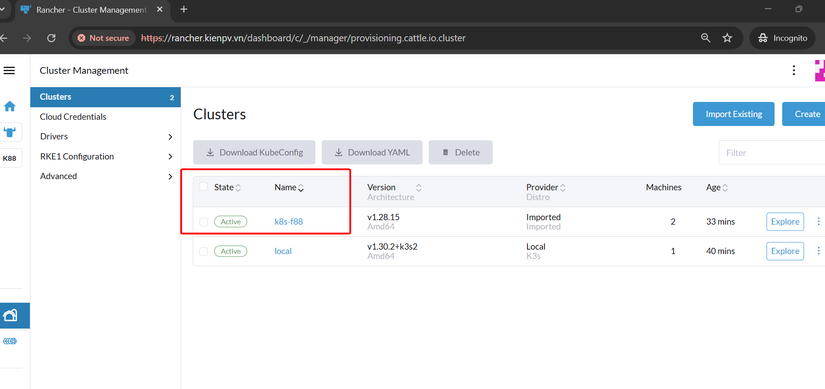Open row actions menu for local cluster

tap(818, 251)
